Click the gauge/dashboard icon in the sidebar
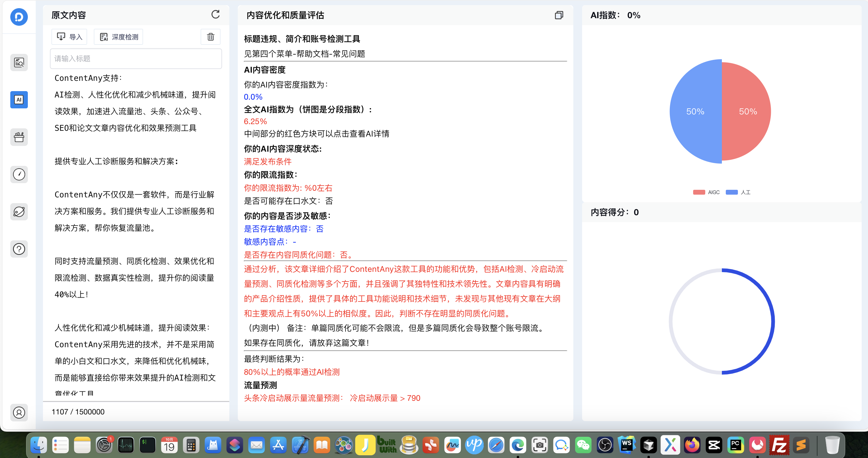The height and width of the screenshot is (458, 868). pyautogui.click(x=19, y=174)
